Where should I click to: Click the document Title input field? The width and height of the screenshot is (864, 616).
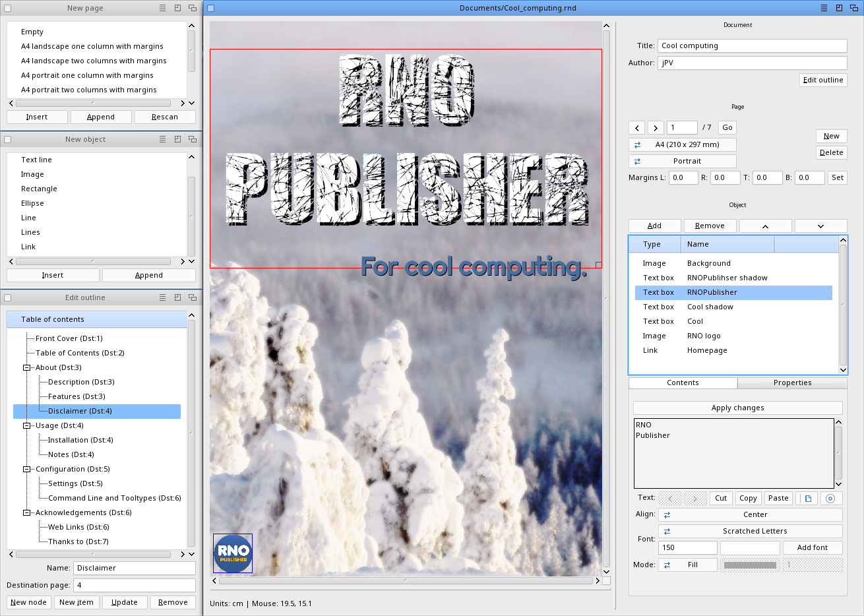(752, 46)
